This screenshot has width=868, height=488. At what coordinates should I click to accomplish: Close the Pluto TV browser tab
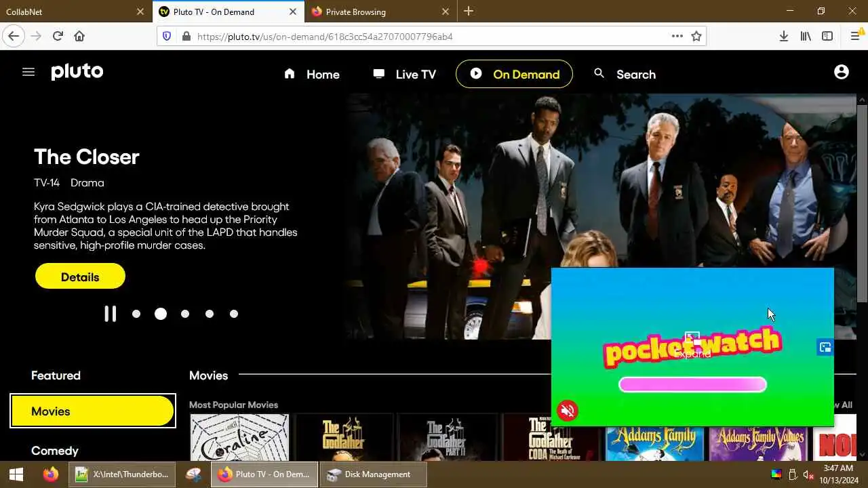tap(293, 12)
